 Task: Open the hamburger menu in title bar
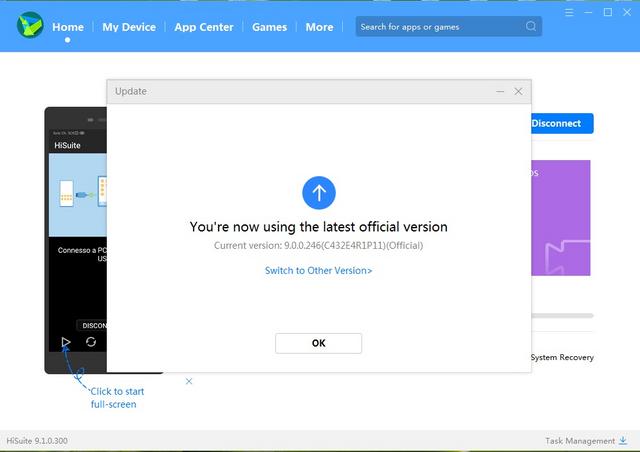point(569,13)
